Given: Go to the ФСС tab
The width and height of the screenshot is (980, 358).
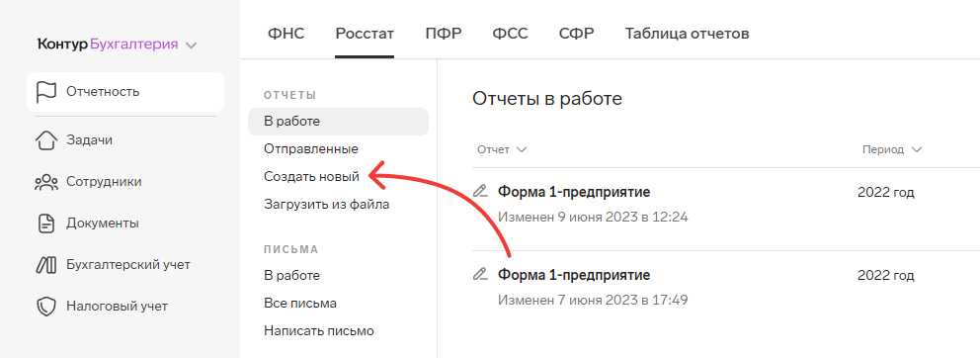Looking at the screenshot, I should tap(510, 34).
